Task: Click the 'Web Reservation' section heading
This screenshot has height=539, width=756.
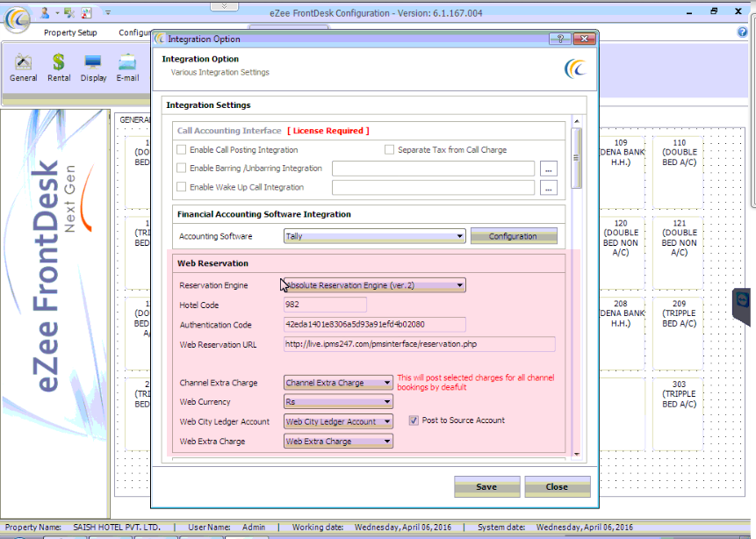Action: 212,263
